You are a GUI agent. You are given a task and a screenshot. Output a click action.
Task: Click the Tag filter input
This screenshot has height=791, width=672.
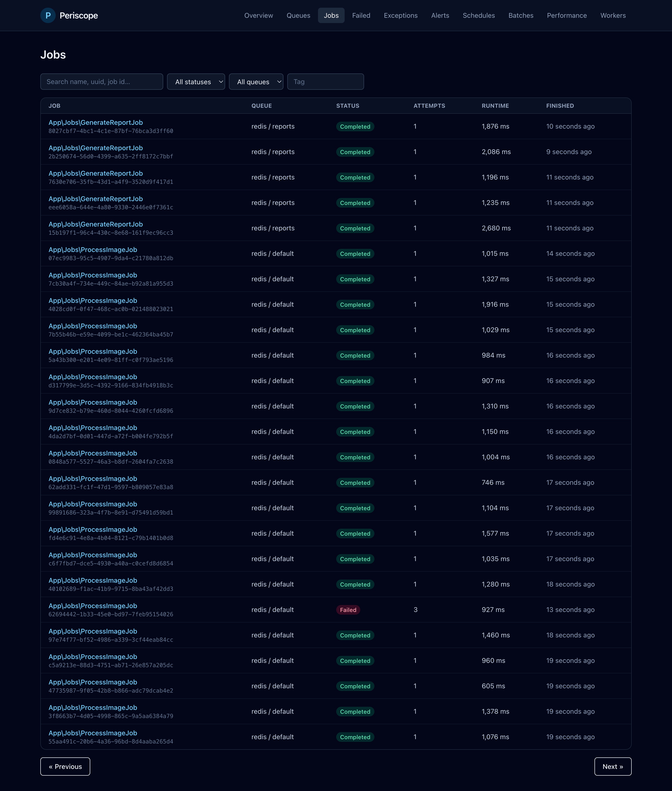(x=325, y=82)
